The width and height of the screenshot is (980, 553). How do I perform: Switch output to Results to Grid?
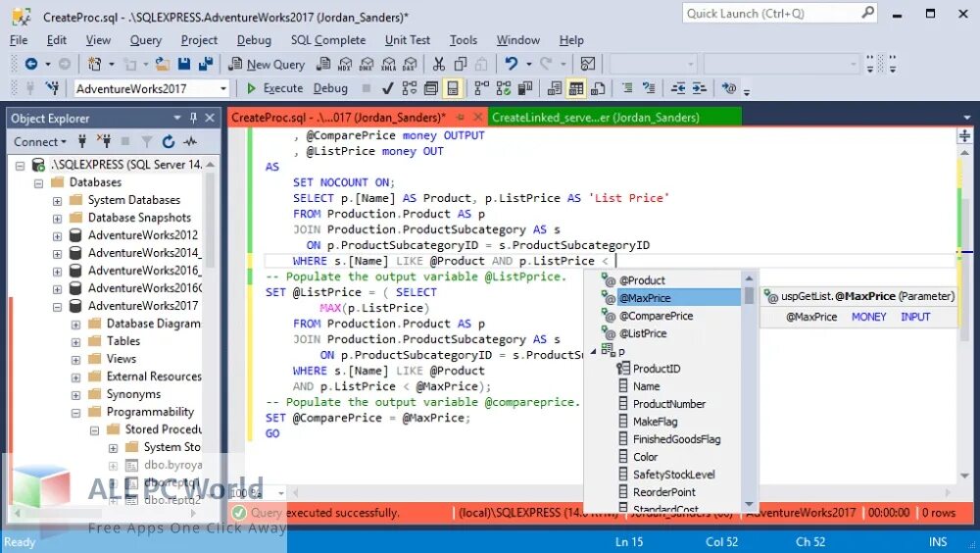[576, 88]
